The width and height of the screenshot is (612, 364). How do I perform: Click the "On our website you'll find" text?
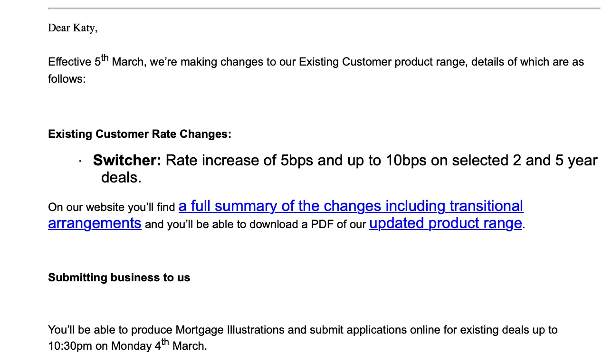click(x=112, y=208)
